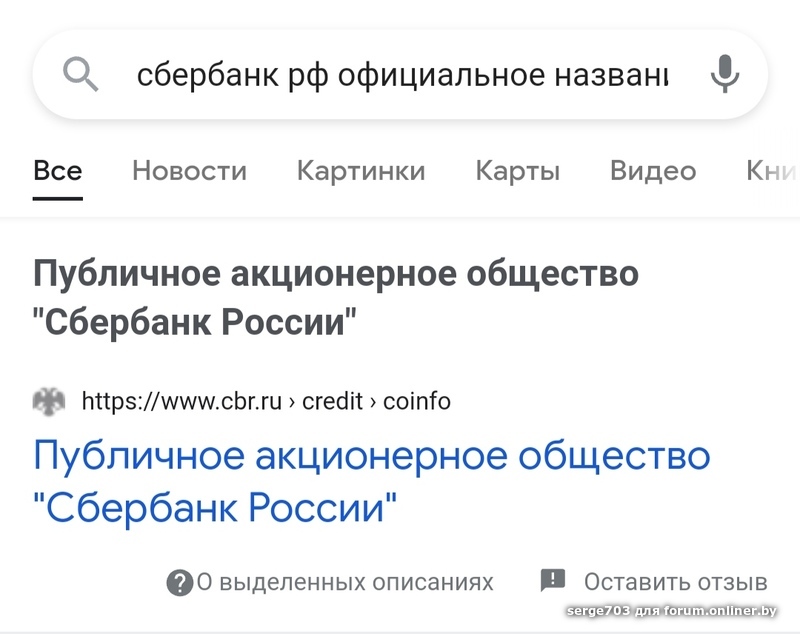Click the cbr.ru site favicon
This screenshot has width=800, height=634.
pyautogui.click(x=49, y=401)
